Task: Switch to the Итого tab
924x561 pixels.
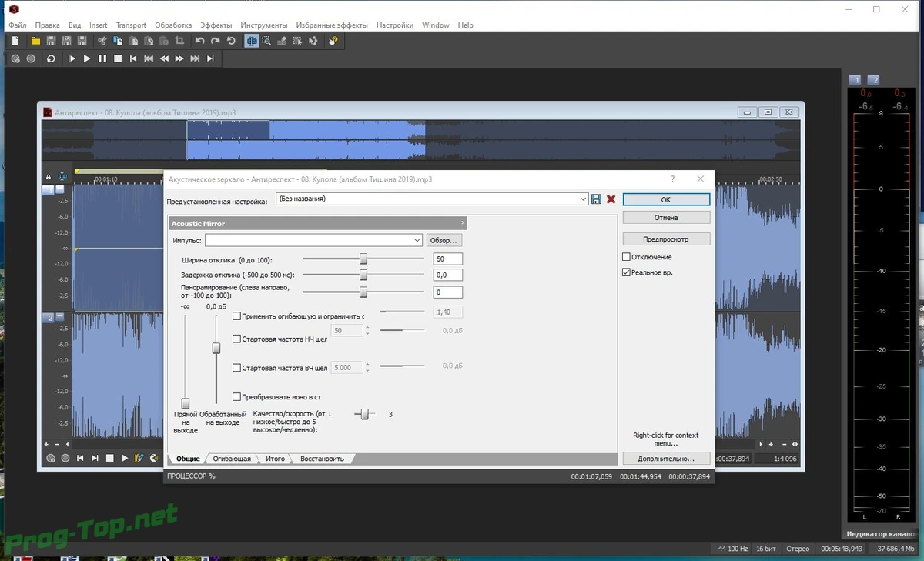Action: 275,459
